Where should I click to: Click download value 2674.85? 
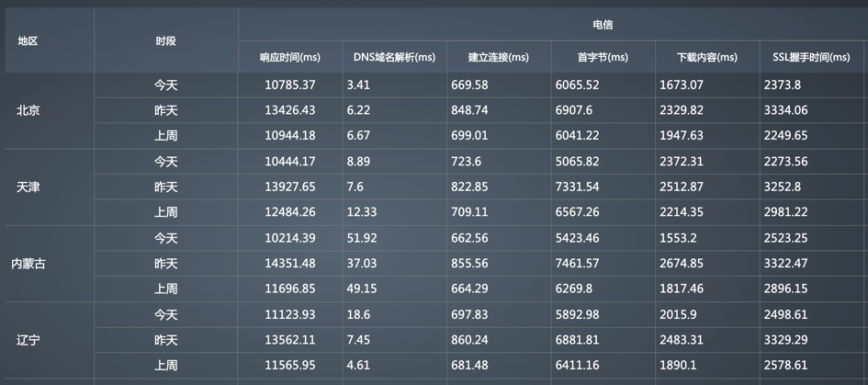point(682,263)
